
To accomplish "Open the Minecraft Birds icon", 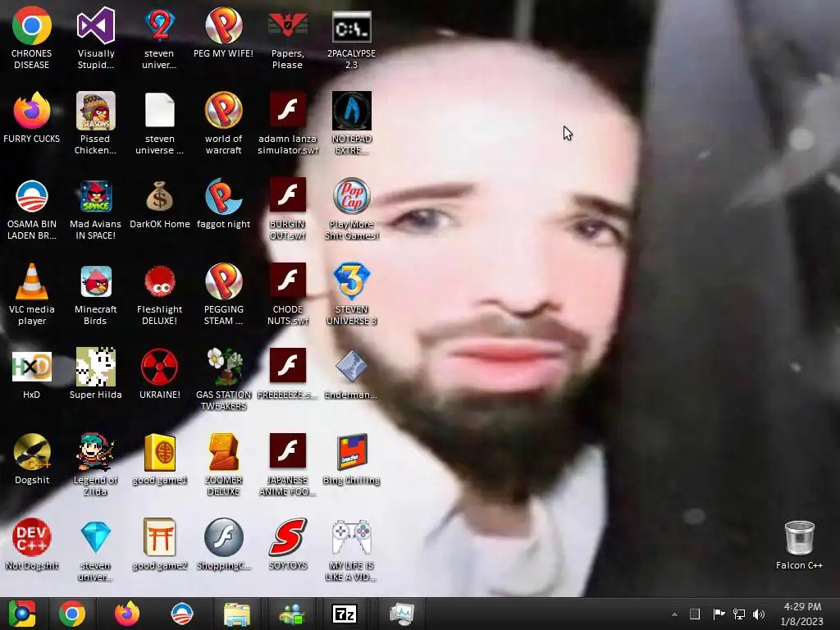I will point(96,281).
